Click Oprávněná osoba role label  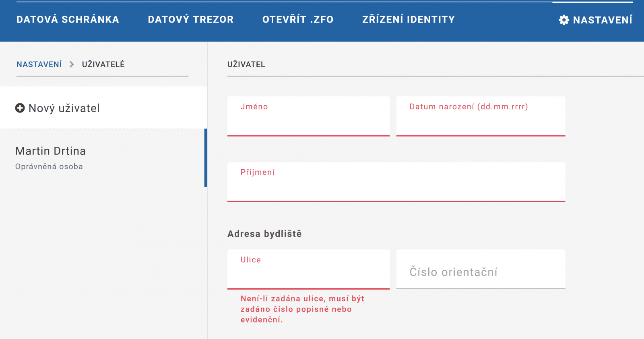(x=49, y=166)
